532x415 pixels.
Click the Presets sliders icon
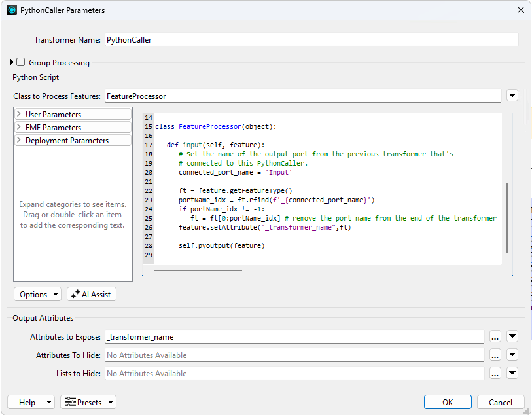71,402
